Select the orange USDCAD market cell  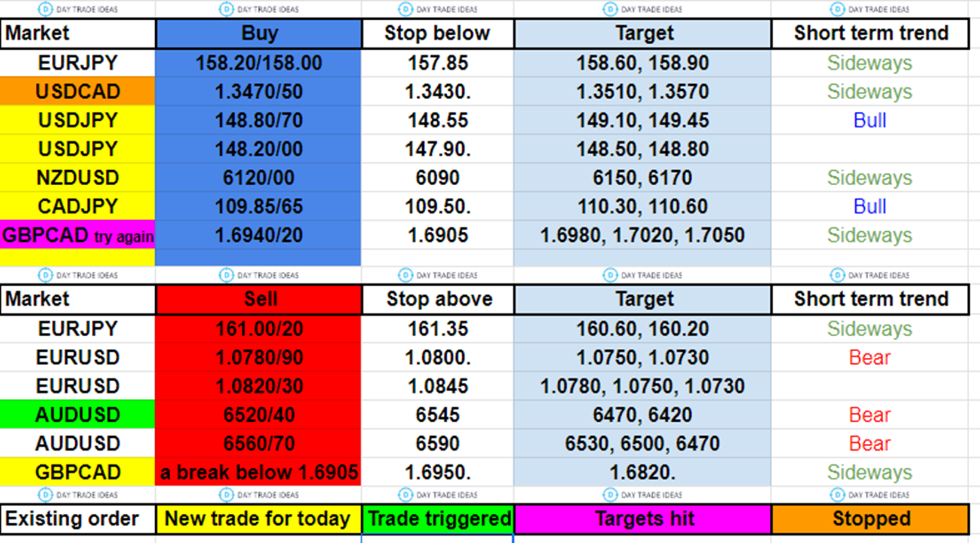point(78,91)
